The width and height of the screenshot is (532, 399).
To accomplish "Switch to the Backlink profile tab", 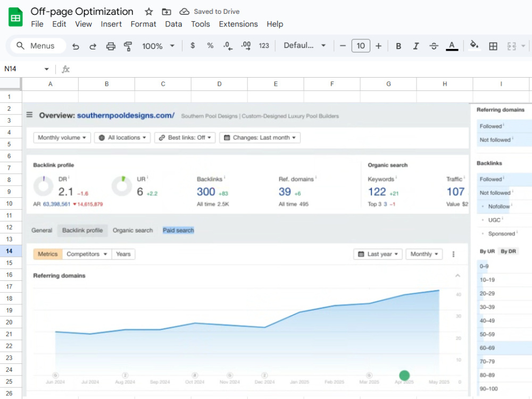I will point(82,230).
